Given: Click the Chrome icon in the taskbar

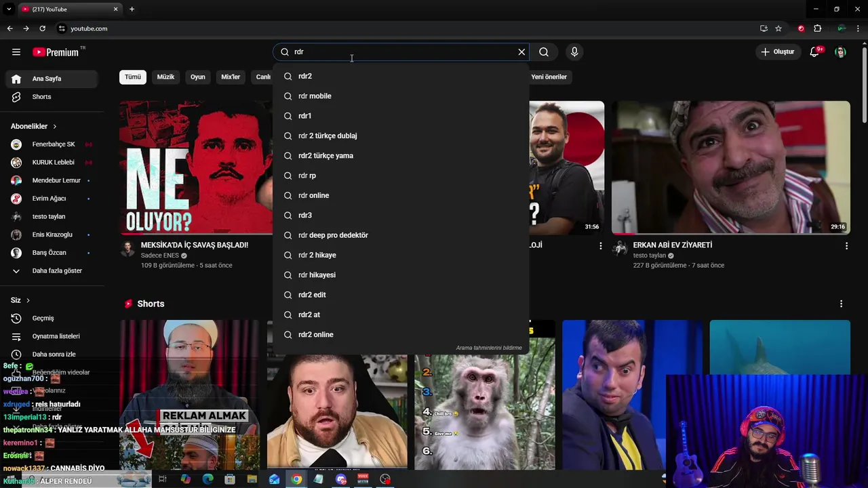Looking at the screenshot, I should pyautogui.click(x=296, y=479).
